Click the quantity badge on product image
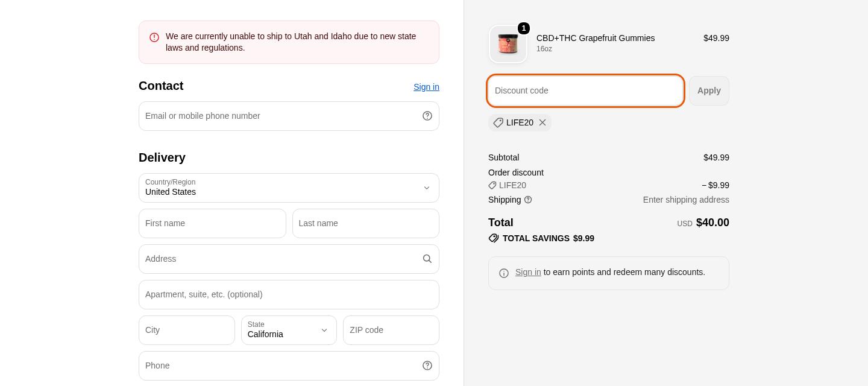The image size is (868, 386). (x=524, y=28)
